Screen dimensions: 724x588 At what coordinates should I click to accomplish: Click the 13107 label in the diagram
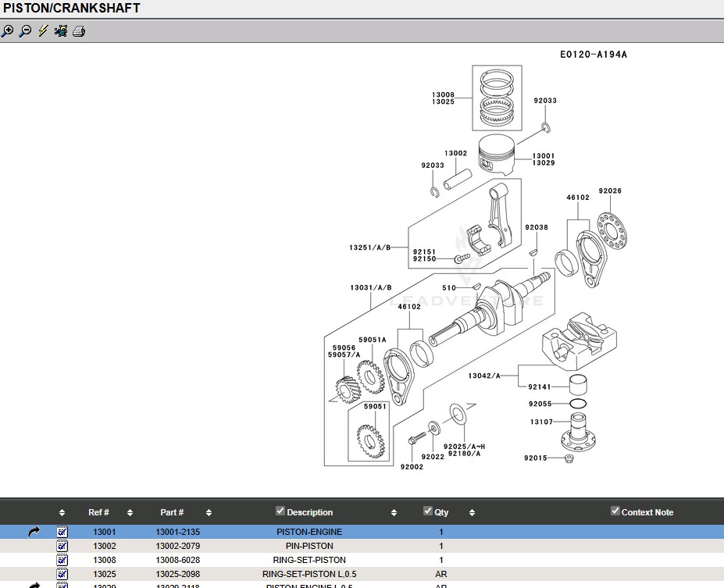click(x=541, y=422)
